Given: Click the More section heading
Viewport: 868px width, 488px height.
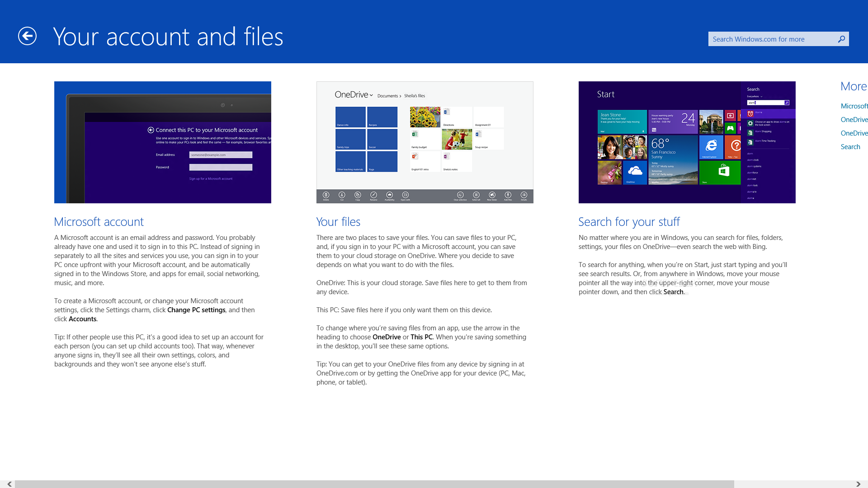Looking at the screenshot, I should 854,86.
